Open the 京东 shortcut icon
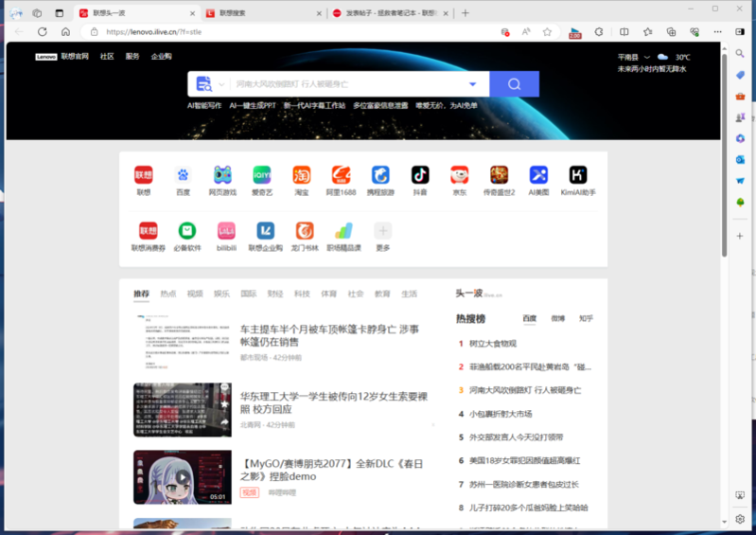756x535 pixels. tap(459, 175)
